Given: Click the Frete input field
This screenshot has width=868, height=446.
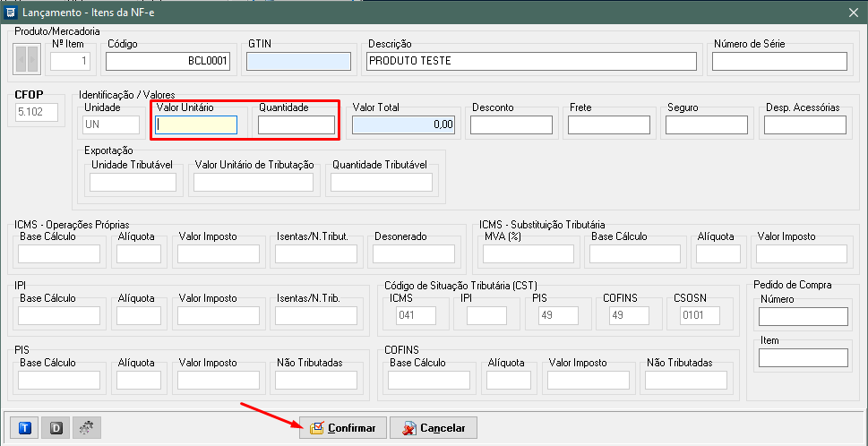Looking at the screenshot, I should (608, 125).
